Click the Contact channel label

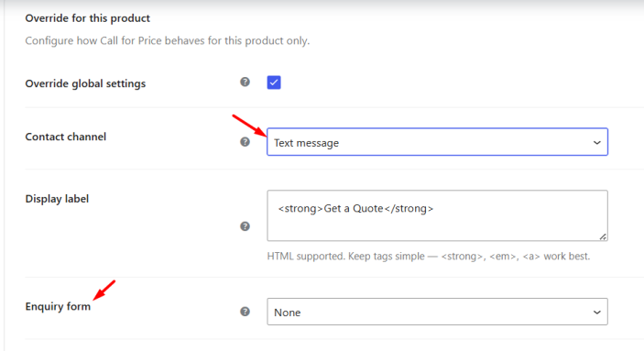coord(66,137)
